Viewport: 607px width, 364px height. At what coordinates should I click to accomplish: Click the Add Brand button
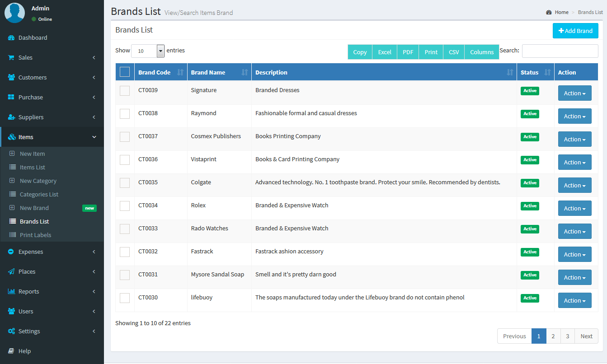tap(575, 31)
